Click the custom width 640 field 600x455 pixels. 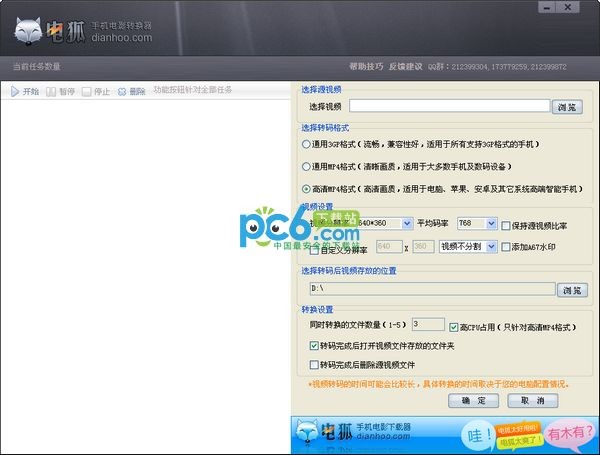389,247
